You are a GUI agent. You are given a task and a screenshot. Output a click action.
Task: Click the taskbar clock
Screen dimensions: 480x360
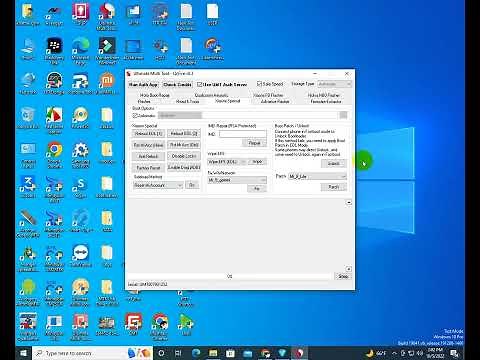[436, 353]
